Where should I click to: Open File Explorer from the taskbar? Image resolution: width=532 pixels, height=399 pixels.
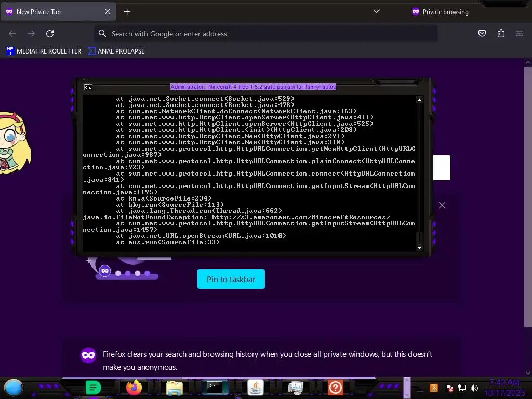click(x=175, y=388)
